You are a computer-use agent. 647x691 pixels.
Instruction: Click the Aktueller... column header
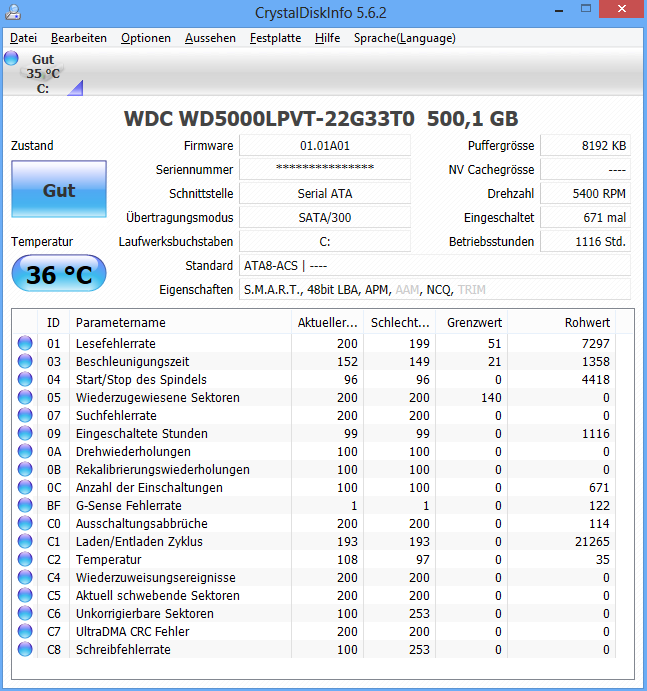click(x=327, y=323)
